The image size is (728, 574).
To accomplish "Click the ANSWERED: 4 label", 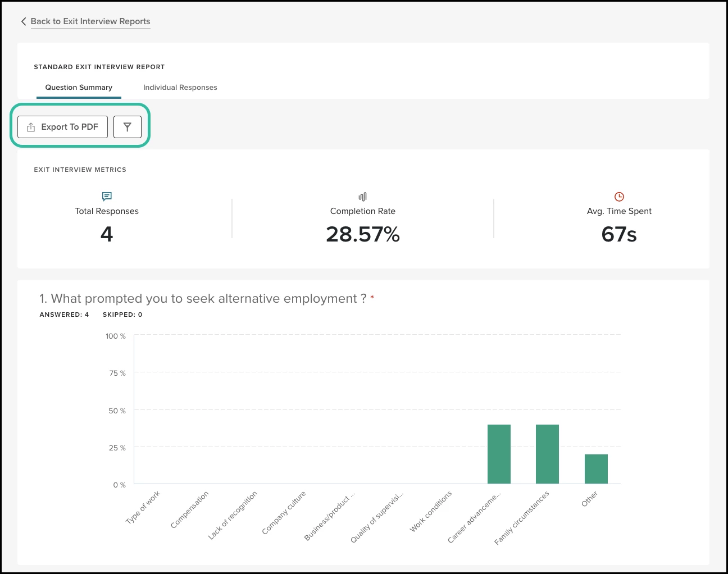I will pos(64,315).
